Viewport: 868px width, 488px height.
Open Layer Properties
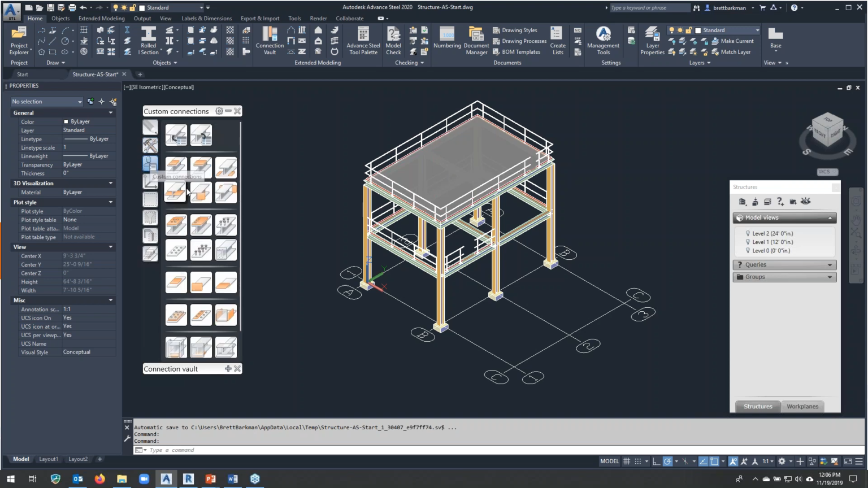652,41
